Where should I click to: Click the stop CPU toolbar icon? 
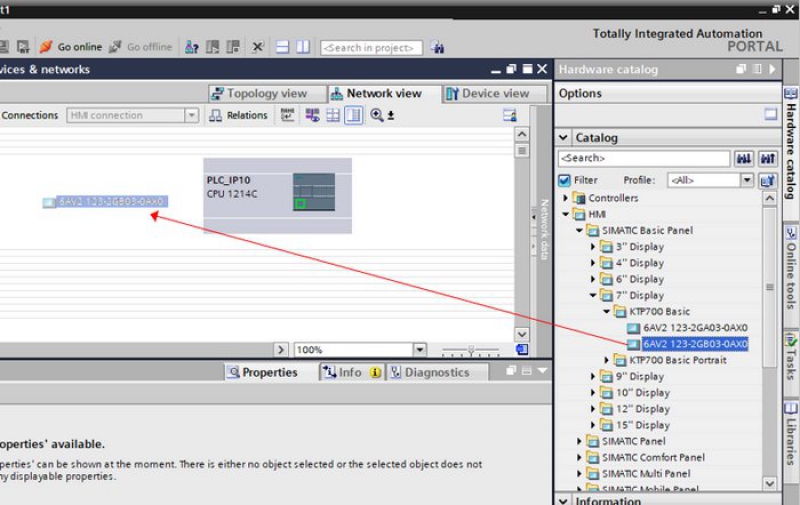click(233, 47)
